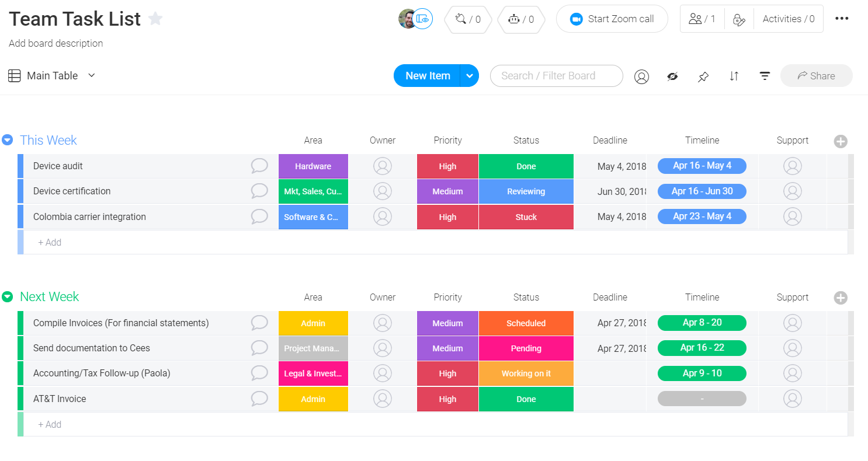
Task: Open comments for AT&T Invoice
Action: coord(259,399)
